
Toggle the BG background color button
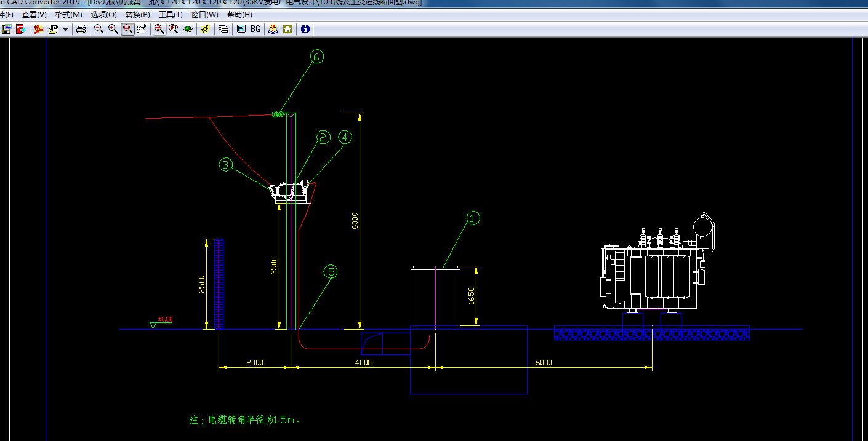(x=255, y=29)
